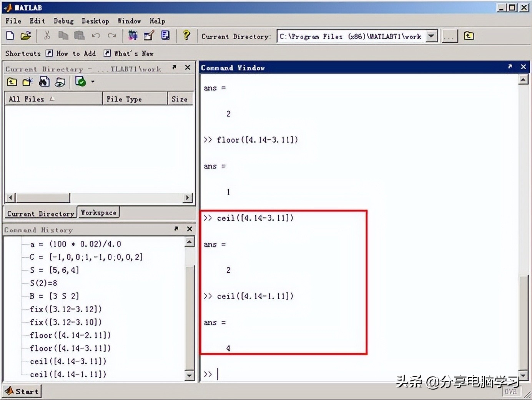The height and width of the screenshot is (400, 532).
Task: Click the MATLAB Start button
Action: pos(22,392)
